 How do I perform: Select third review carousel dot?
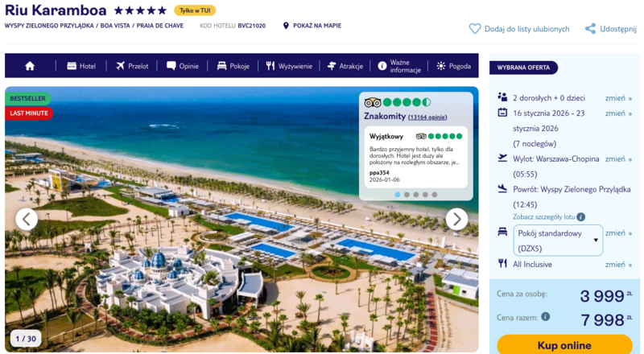[416, 195]
